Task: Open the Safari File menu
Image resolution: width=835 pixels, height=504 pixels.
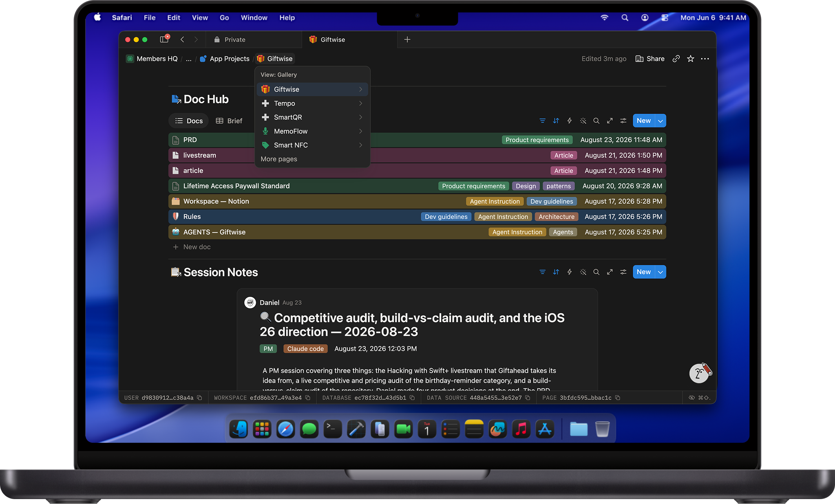Action: pyautogui.click(x=150, y=18)
